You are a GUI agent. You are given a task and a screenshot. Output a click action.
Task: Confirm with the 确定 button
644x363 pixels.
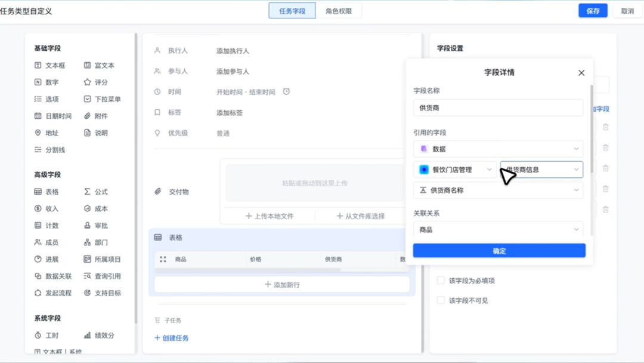pyautogui.click(x=499, y=251)
